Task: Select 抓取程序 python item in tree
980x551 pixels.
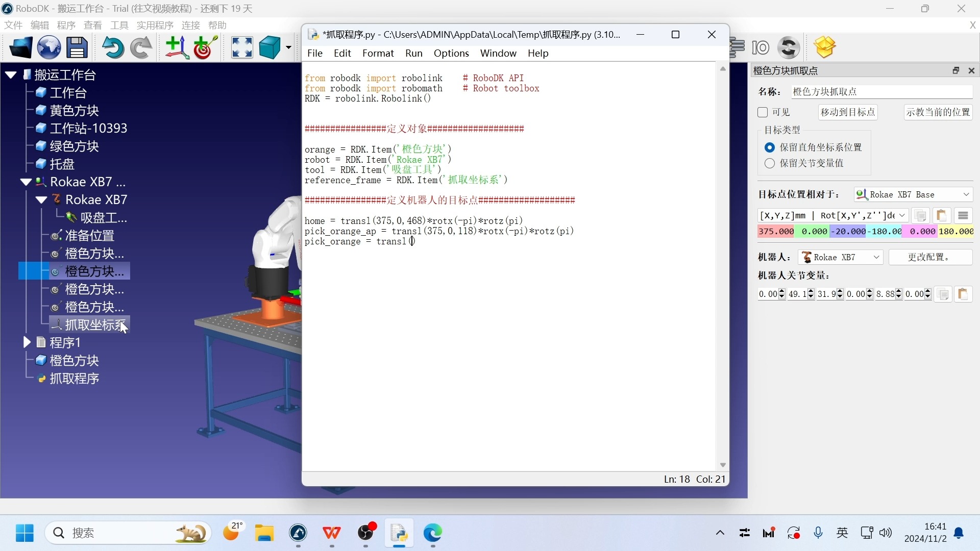Action: 74,379
